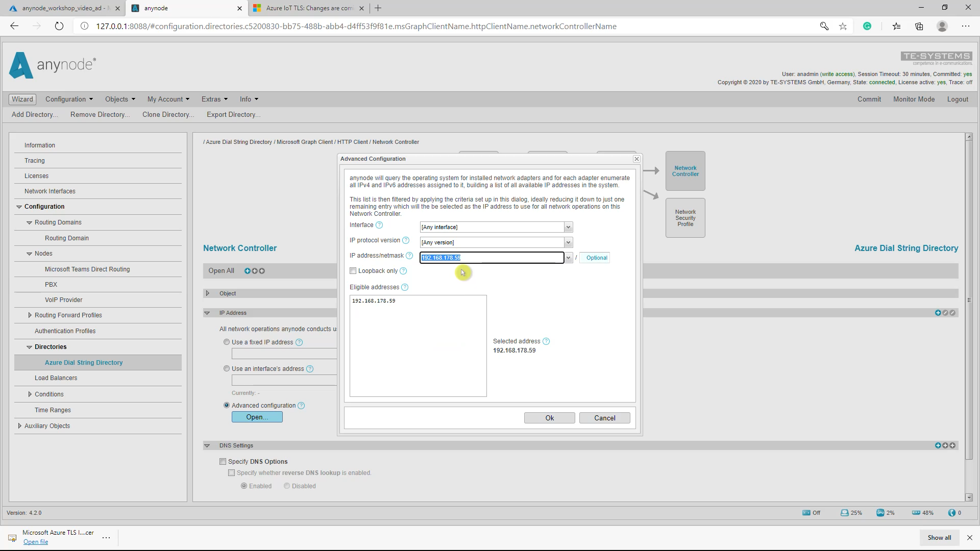Screen dimensions: 980x551
Task: Open the Interface dropdown
Action: (x=568, y=227)
